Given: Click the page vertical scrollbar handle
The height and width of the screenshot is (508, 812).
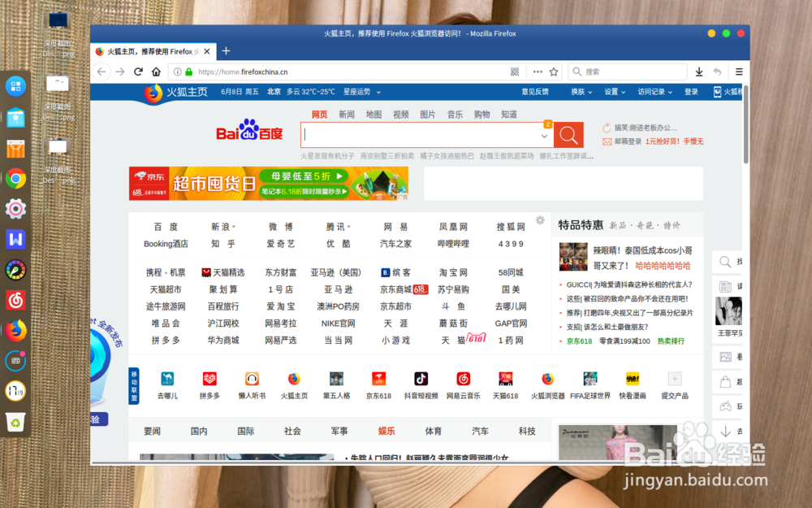Looking at the screenshot, I should coord(745,124).
